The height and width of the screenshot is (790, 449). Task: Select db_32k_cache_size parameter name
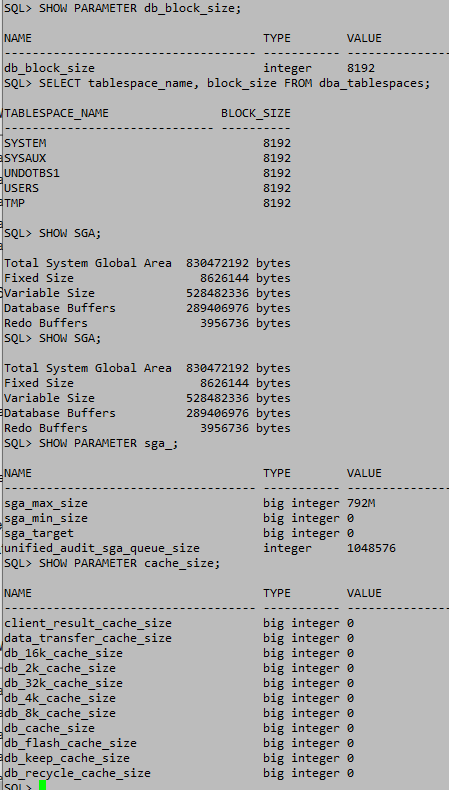tap(63, 683)
